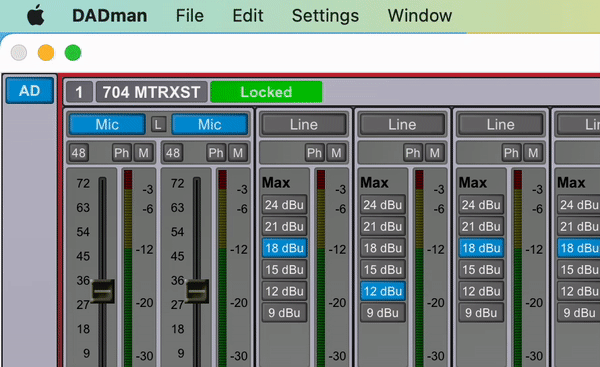600x367 pixels.
Task: Set fifth channel max level to 9 dBu
Action: [x=481, y=313]
